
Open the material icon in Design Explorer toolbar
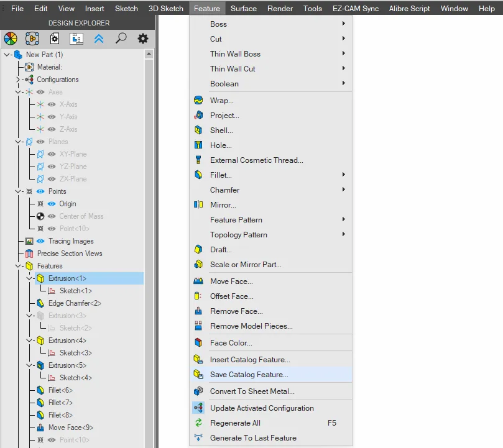32,39
